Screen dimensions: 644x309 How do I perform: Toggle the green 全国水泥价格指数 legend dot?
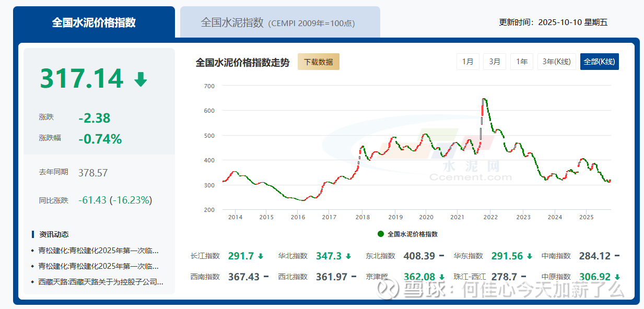click(380, 234)
